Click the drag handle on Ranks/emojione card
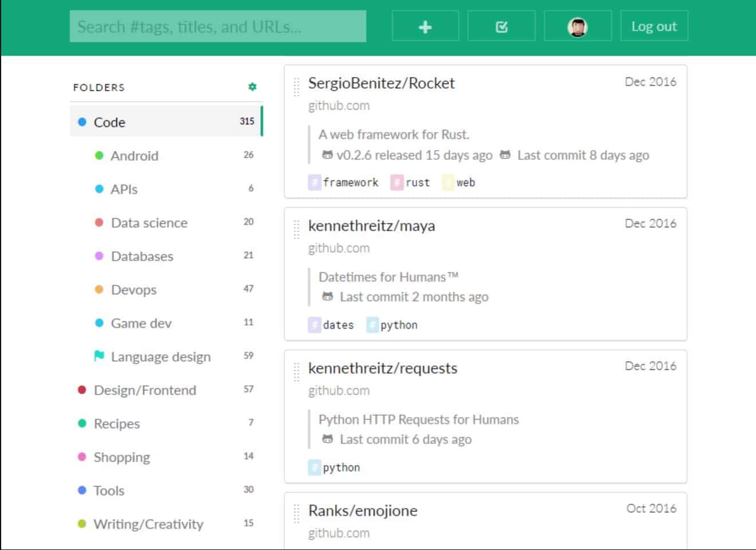The height and width of the screenshot is (550, 756). click(x=297, y=514)
